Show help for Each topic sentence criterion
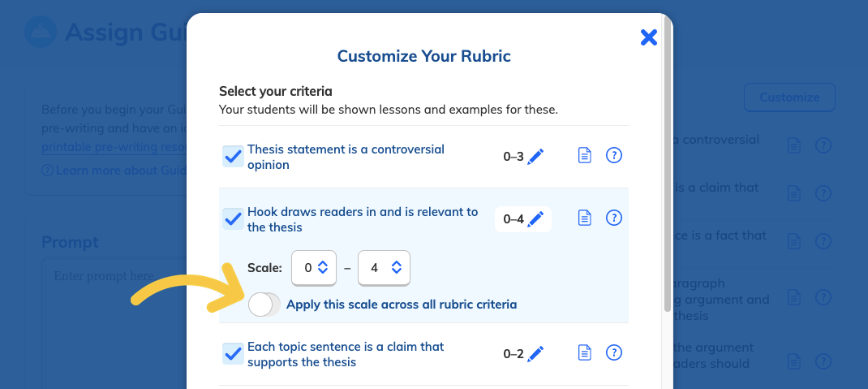The width and height of the screenshot is (868, 389). pos(614,352)
